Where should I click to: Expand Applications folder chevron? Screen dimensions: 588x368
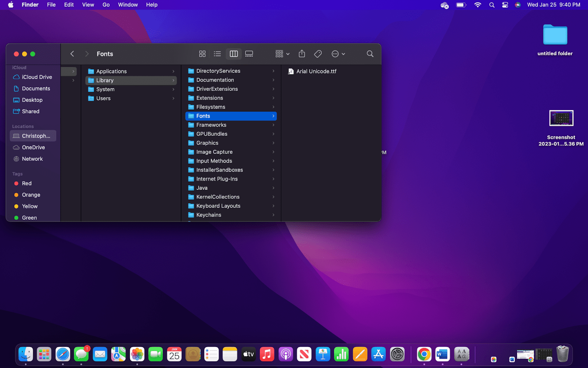point(173,71)
